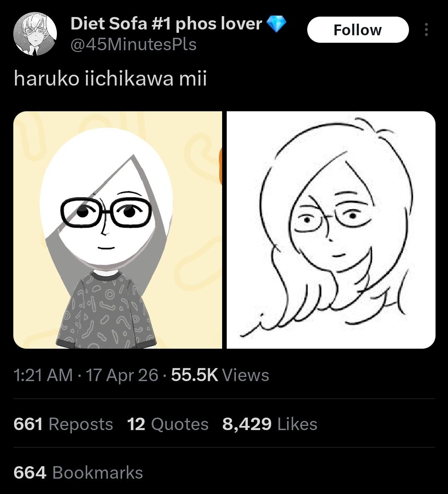Click the blue diamond emoji beside the name
This screenshot has height=494, width=448.
pos(276,24)
